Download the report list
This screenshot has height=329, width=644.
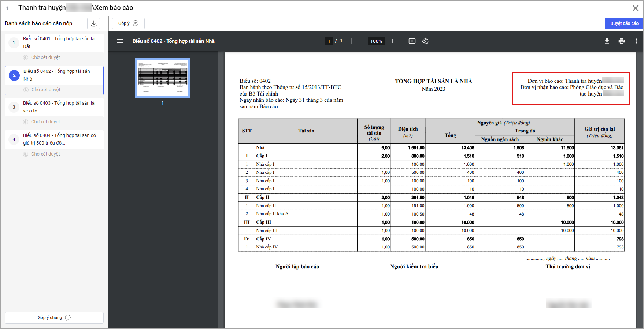[x=94, y=23]
